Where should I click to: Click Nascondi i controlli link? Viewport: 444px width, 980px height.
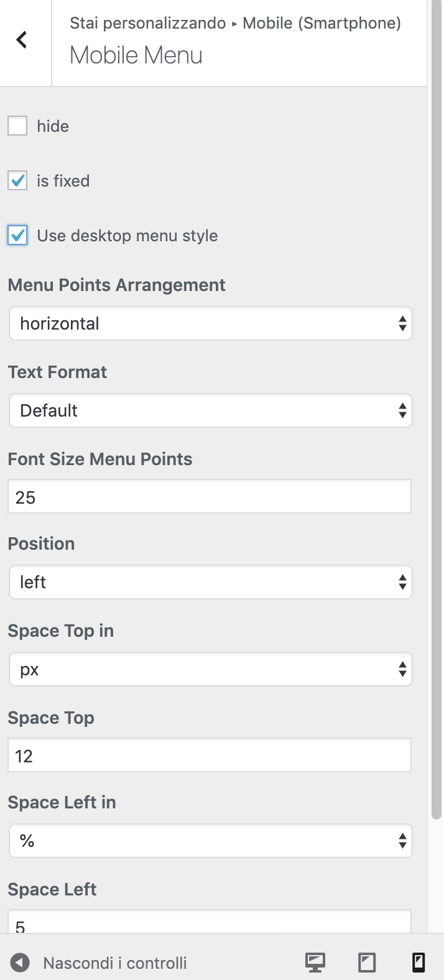click(115, 963)
